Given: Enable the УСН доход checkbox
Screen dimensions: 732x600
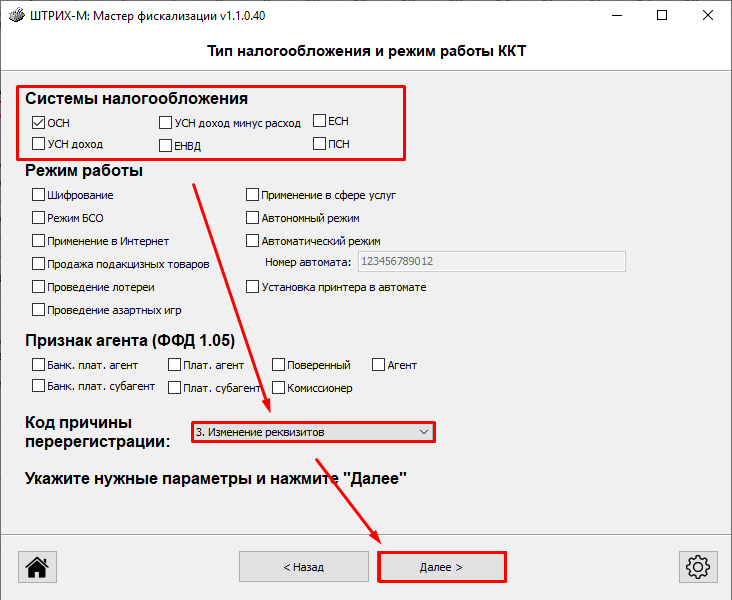Looking at the screenshot, I should click(39, 144).
